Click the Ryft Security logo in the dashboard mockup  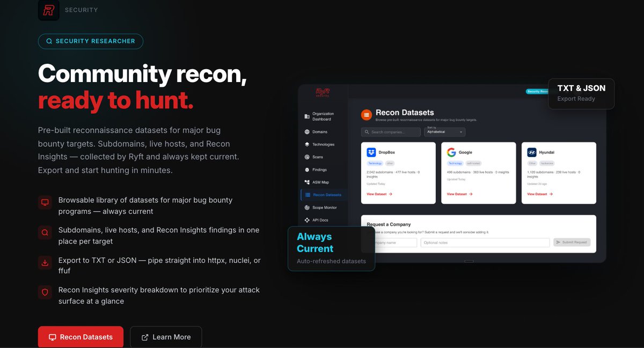[323, 92]
